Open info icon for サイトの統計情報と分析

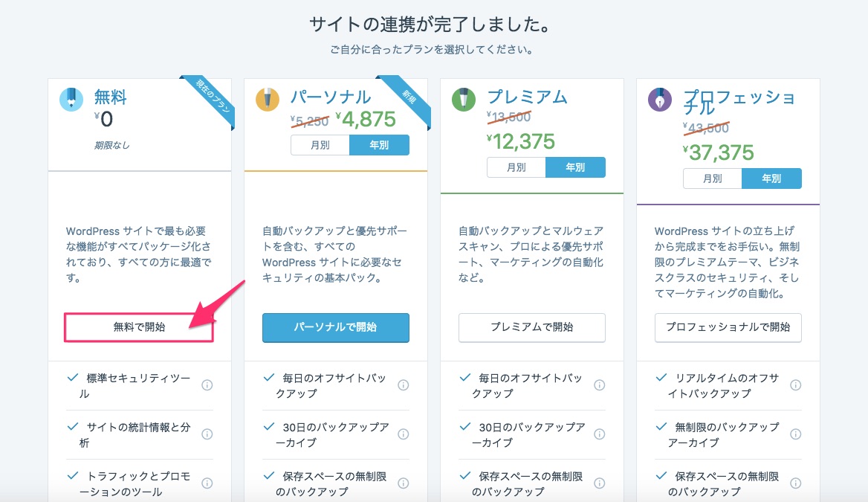207,434
